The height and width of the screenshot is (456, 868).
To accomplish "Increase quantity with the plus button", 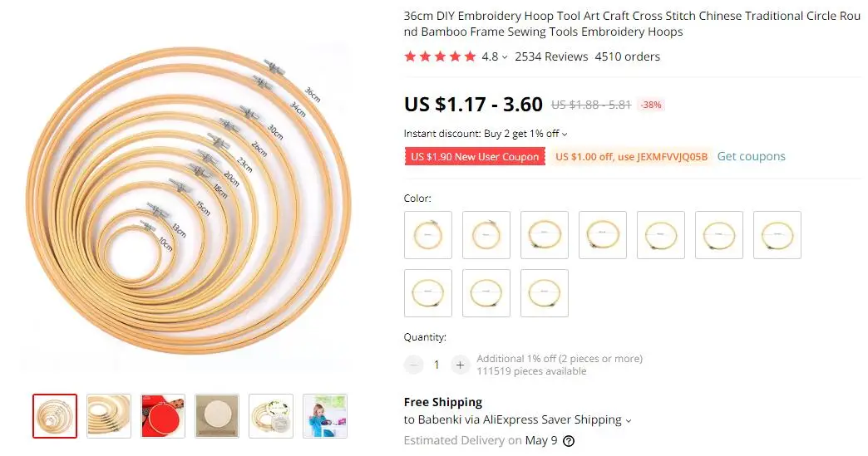I will coord(460,365).
